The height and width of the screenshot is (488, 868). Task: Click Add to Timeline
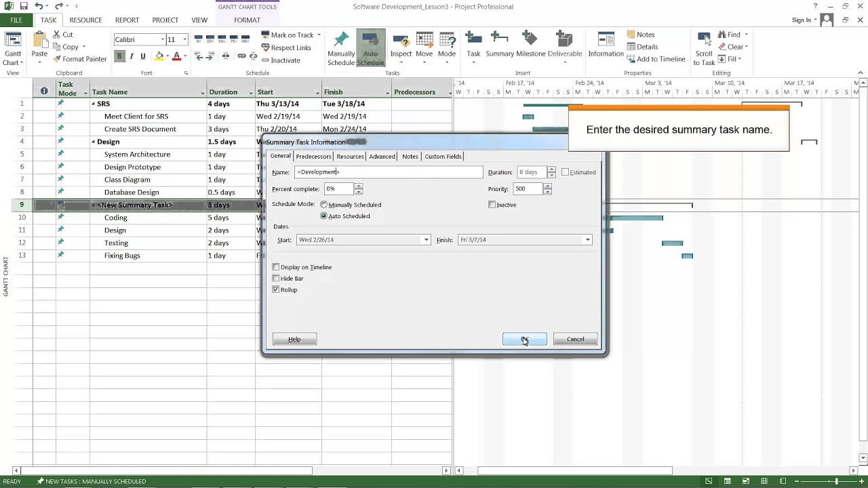pyautogui.click(x=656, y=59)
